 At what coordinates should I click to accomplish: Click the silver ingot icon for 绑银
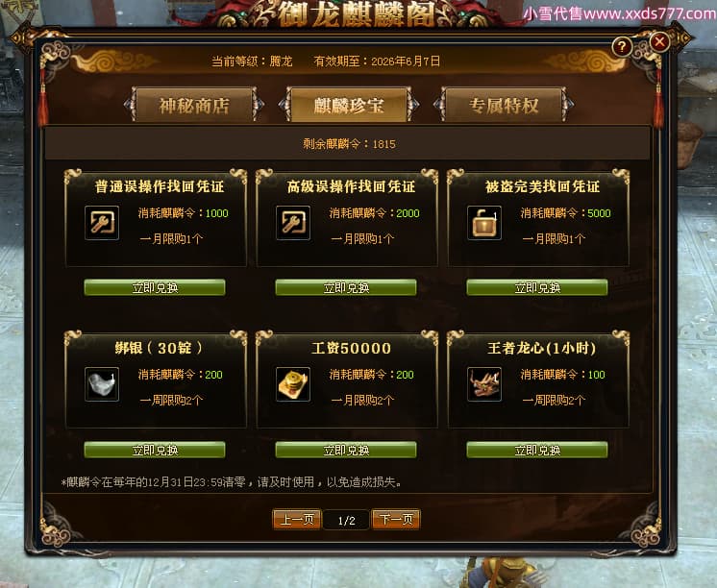(x=102, y=384)
